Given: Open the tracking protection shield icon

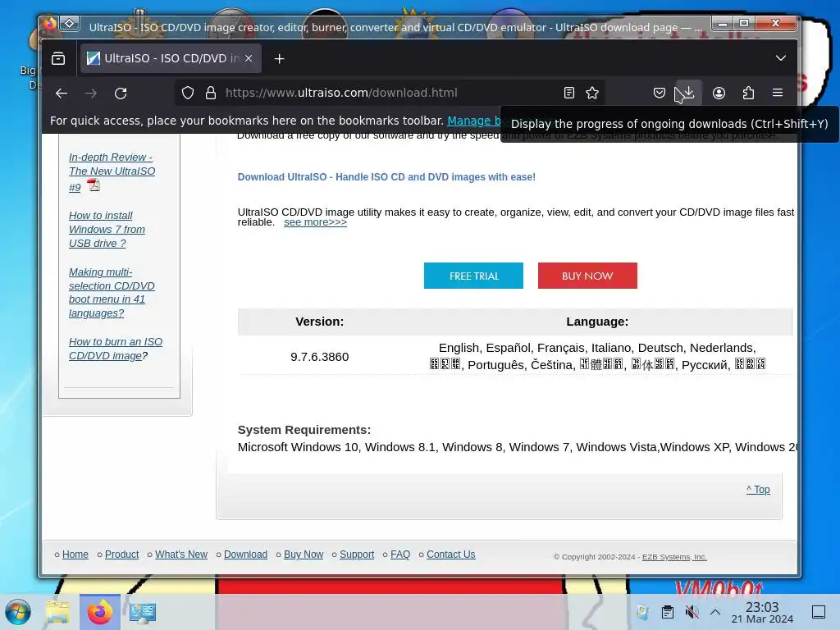Looking at the screenshot, I should [x=188, y=93].
